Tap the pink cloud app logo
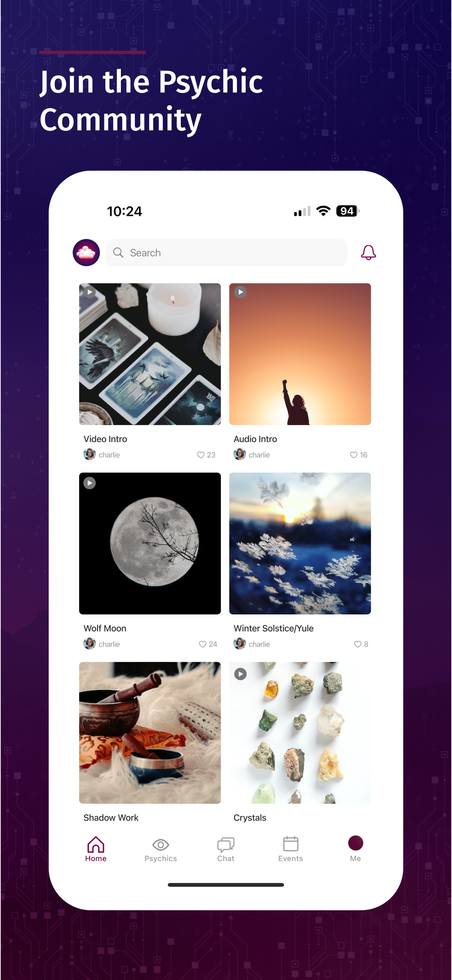This screenshot has height=980, width=452. tap(86, 253)
